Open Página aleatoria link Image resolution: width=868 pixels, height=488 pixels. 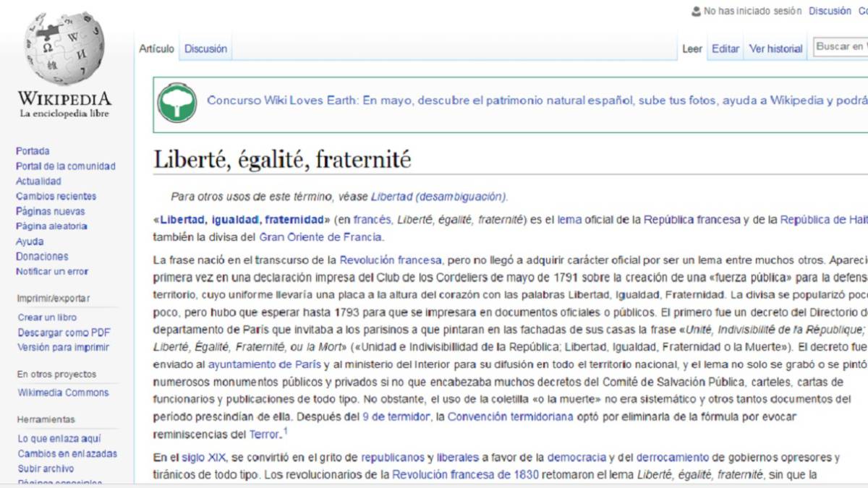51,226
